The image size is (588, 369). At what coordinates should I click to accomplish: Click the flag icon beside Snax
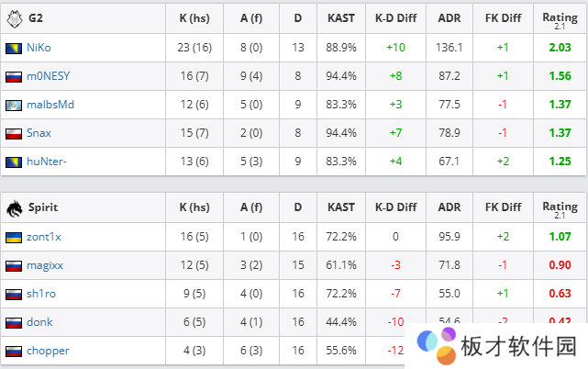(x=13, y=133)
